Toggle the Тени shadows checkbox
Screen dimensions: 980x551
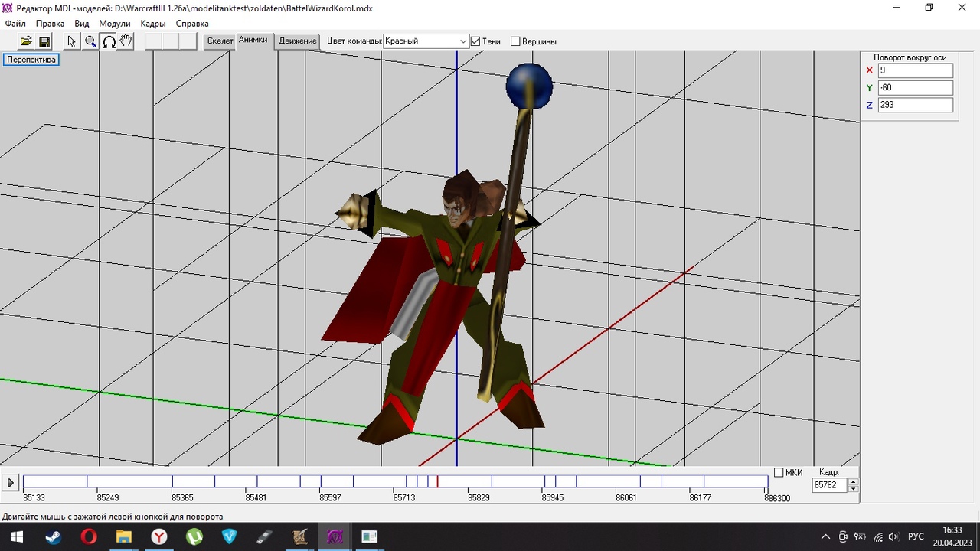point(475,41)
